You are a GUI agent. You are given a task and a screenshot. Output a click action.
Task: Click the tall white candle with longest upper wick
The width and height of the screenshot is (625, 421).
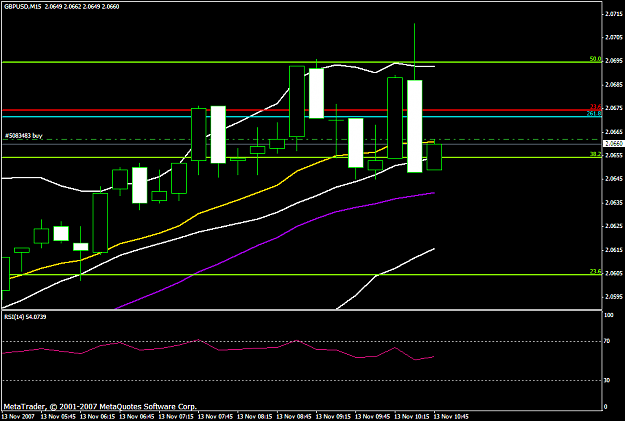[x=415, y=126]
